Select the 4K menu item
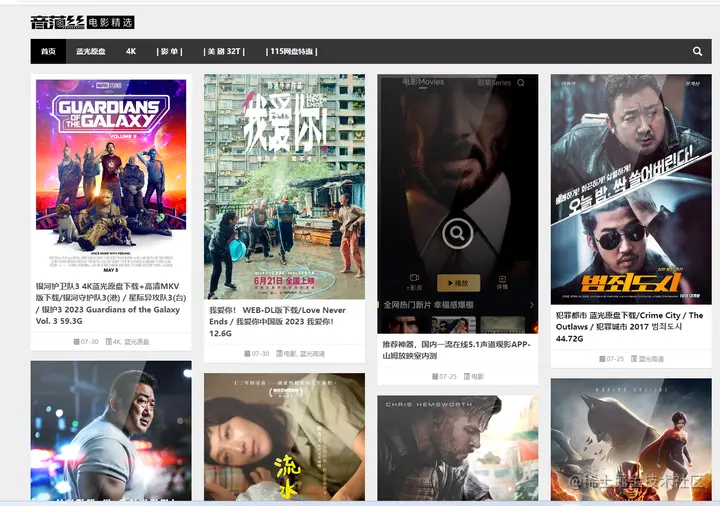 (x=131, y=51)
